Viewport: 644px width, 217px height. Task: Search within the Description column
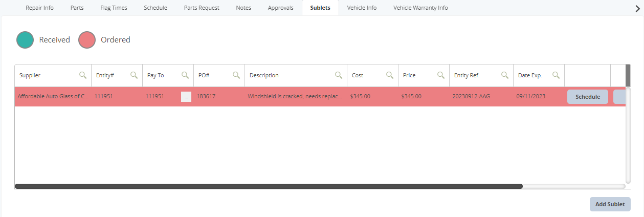(339, 75)
